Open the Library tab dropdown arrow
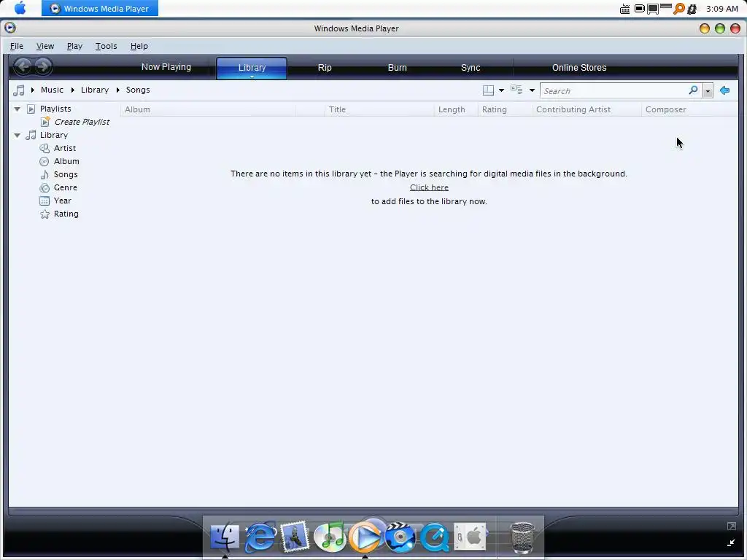The image size is (747, 560). click(x=252, y=77)
